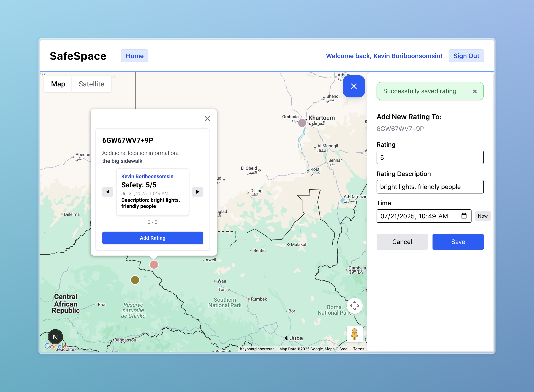Close the 6GW67WV7+9P info window

[207, 119]
